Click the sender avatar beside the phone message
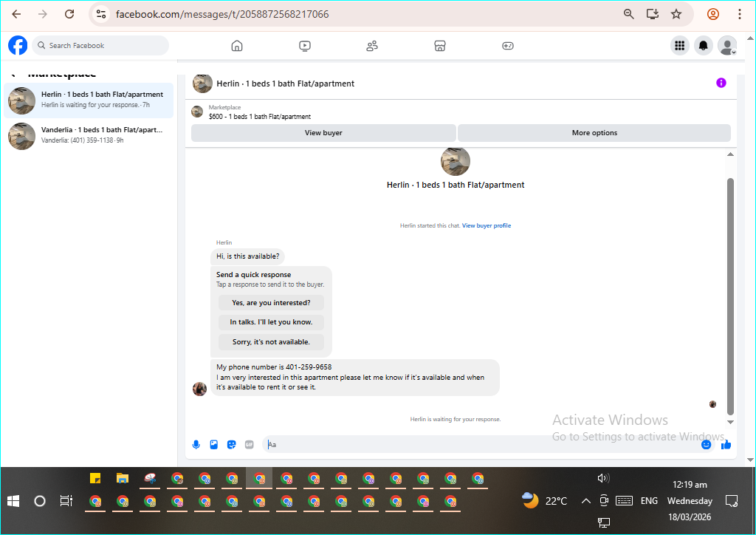The image size is (756, 535). click(x=199, y=389)
